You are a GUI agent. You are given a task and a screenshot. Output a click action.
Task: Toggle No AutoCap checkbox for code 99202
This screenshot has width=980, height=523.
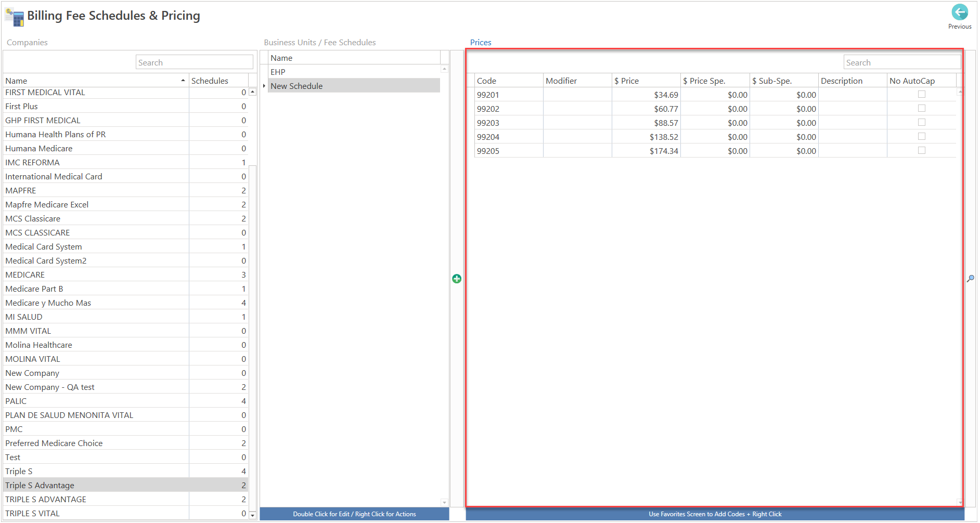tap(922, 108)
